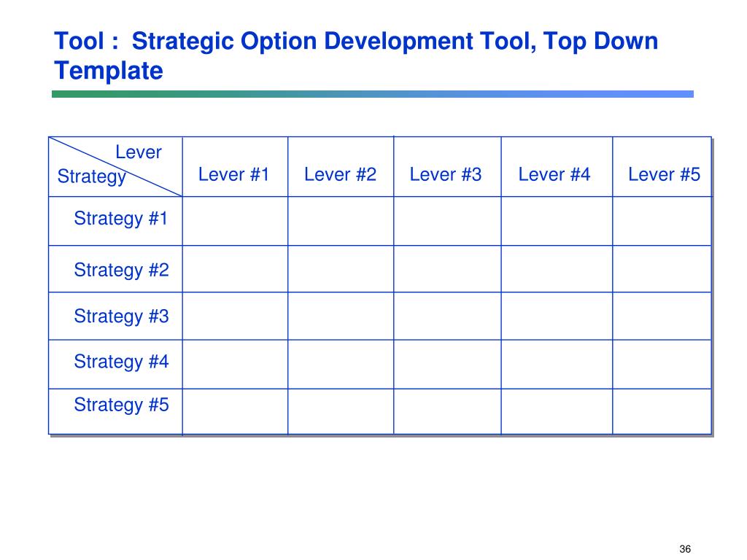The image size is (747, 560).
Task: Click the slide title text
Action: (356, 55)
